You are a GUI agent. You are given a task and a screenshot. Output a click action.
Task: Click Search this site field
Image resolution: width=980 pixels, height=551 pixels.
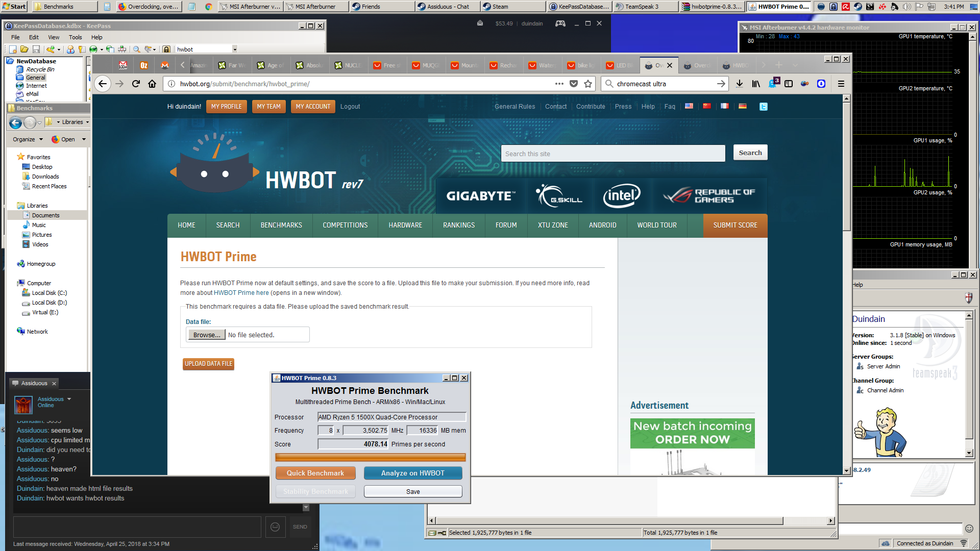613,154
